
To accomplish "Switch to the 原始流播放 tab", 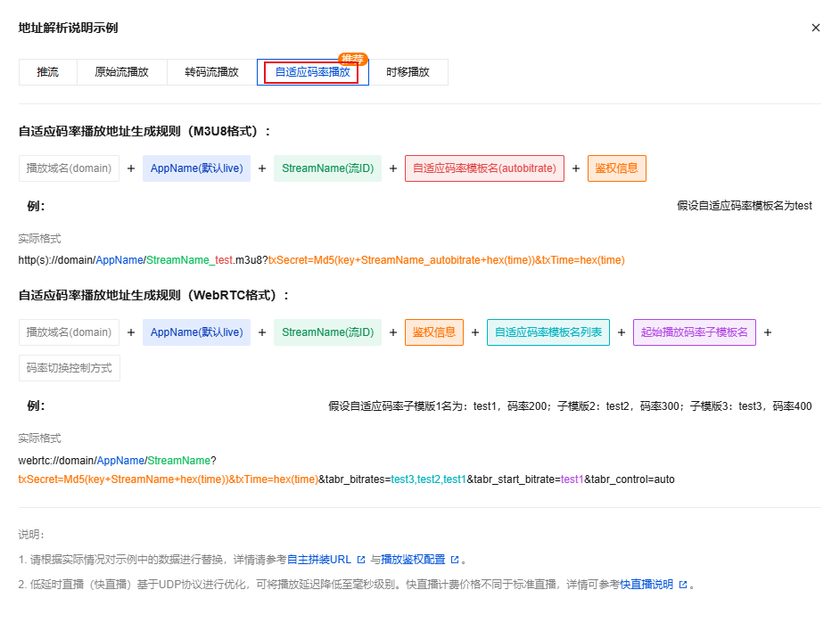I will point(121,72).
